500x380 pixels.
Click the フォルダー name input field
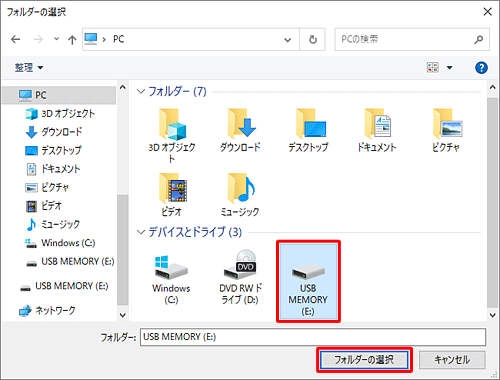[313, 337]
